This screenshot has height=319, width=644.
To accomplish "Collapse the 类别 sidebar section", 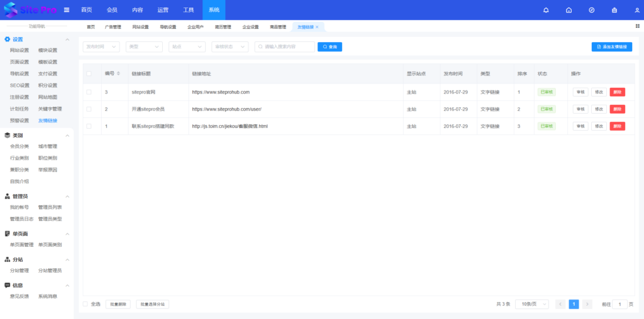I will [68, 135].
